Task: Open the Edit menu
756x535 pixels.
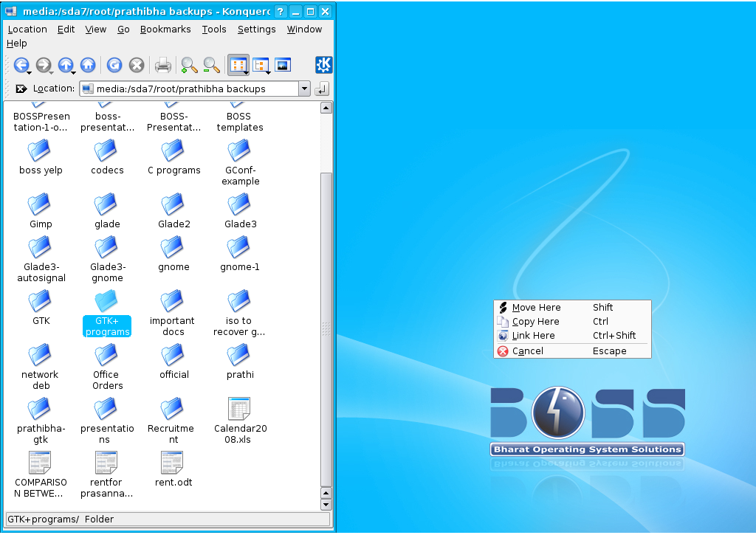Action: click(x=66, y=30)
